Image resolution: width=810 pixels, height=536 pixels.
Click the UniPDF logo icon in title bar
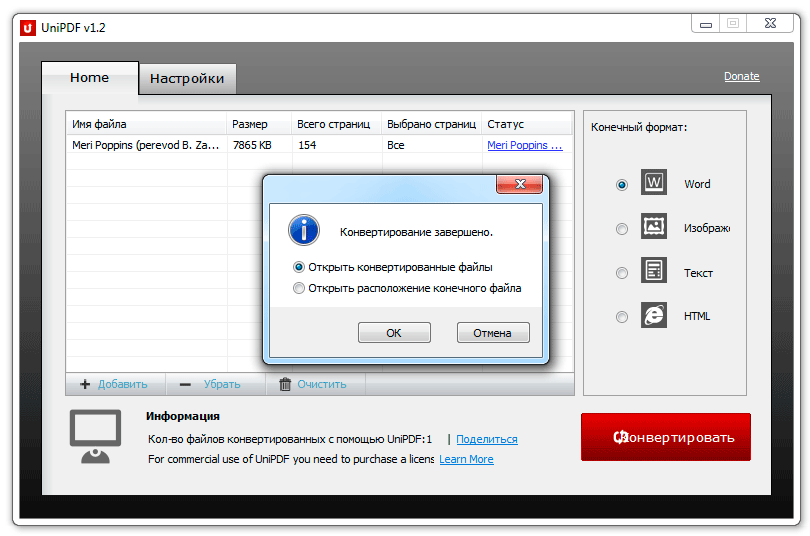(28, 28)
